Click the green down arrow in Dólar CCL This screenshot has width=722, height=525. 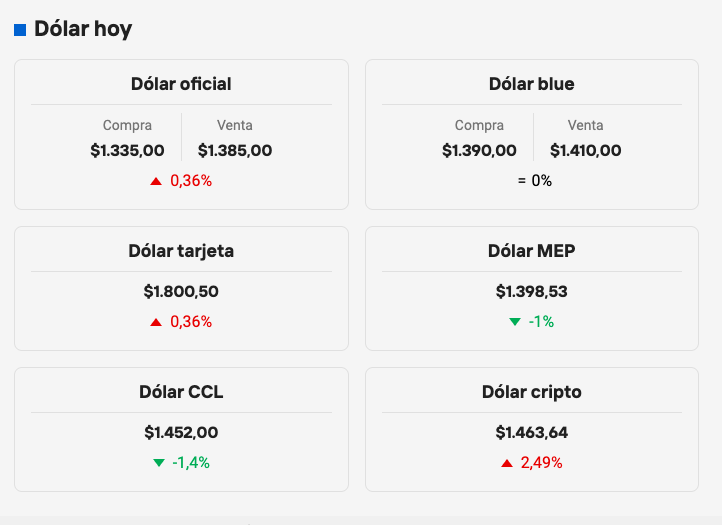pyautogui.click(x=159, y=463)
